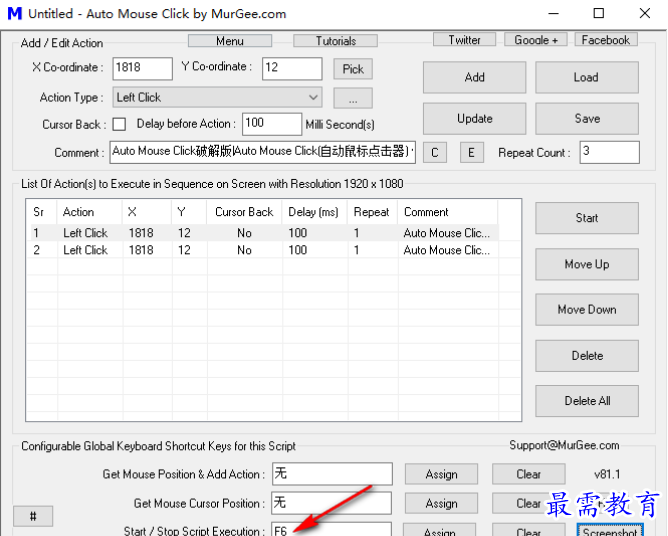Screen dimensions: 668x536
Task: Click the Sr column header
Action: pos(43,212)
